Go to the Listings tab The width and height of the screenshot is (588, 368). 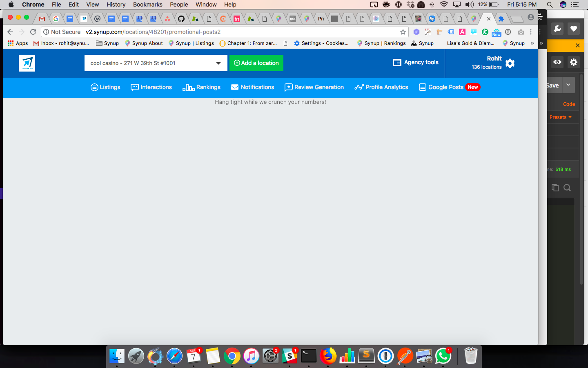(x=105, y=87)
